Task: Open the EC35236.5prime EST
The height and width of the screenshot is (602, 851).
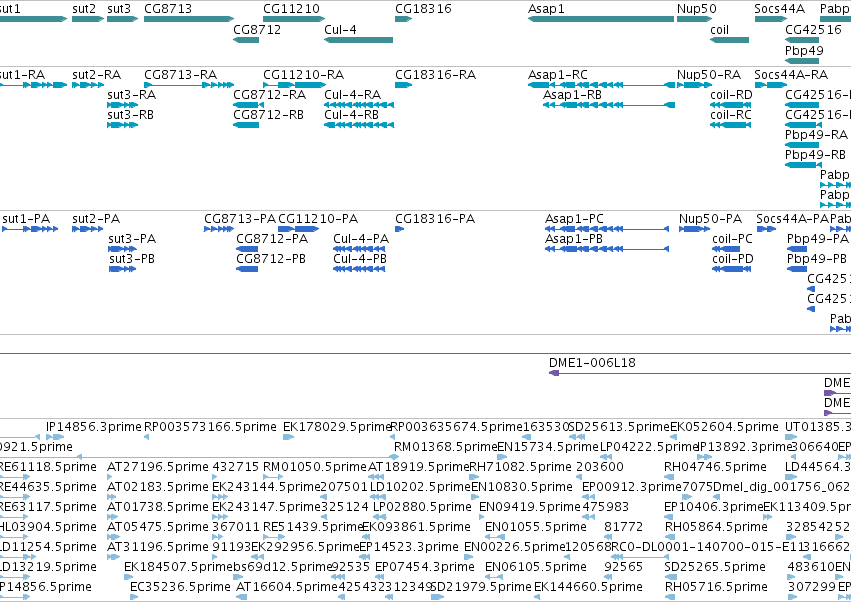Action: [134, 597]
